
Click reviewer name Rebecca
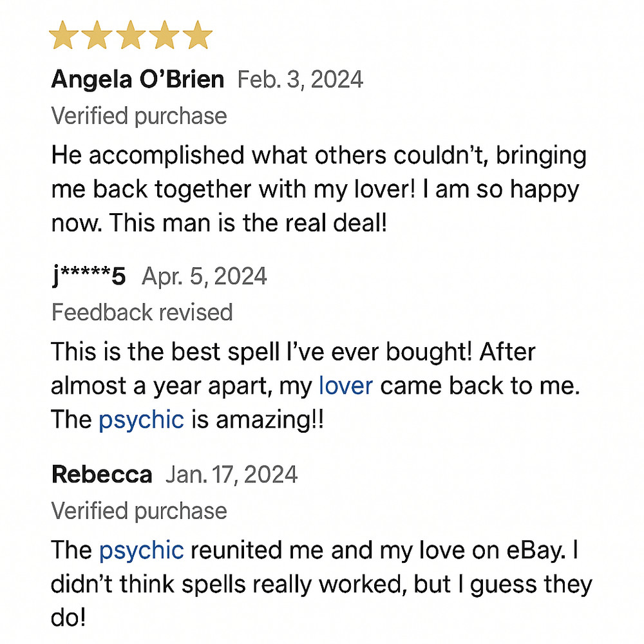pyautogui.click(x=101, y=475)
